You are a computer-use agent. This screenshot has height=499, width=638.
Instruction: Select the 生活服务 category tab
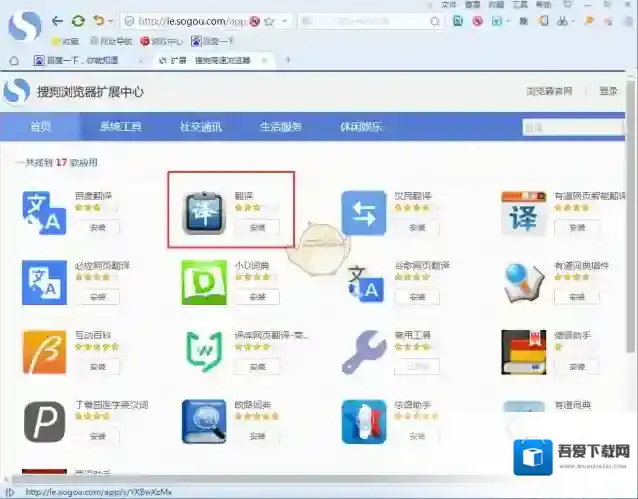pos(281,127)
